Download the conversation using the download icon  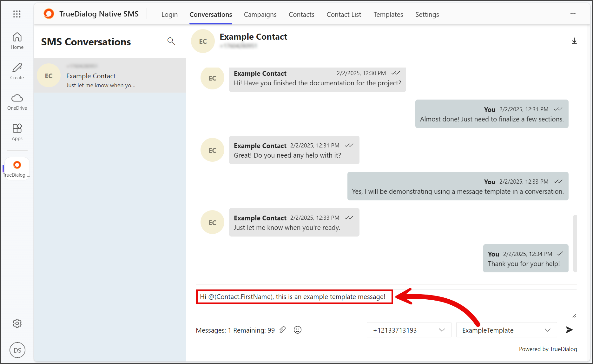(574, 41)
